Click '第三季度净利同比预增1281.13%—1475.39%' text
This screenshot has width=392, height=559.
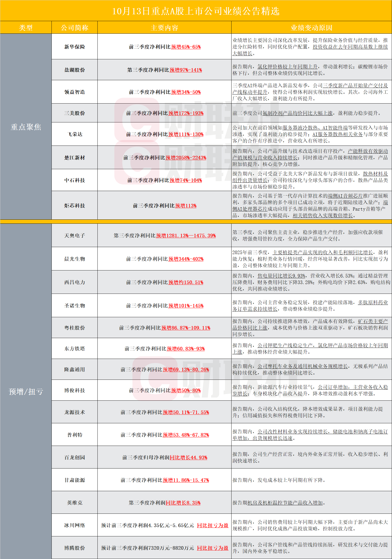[x=165, y=236]
